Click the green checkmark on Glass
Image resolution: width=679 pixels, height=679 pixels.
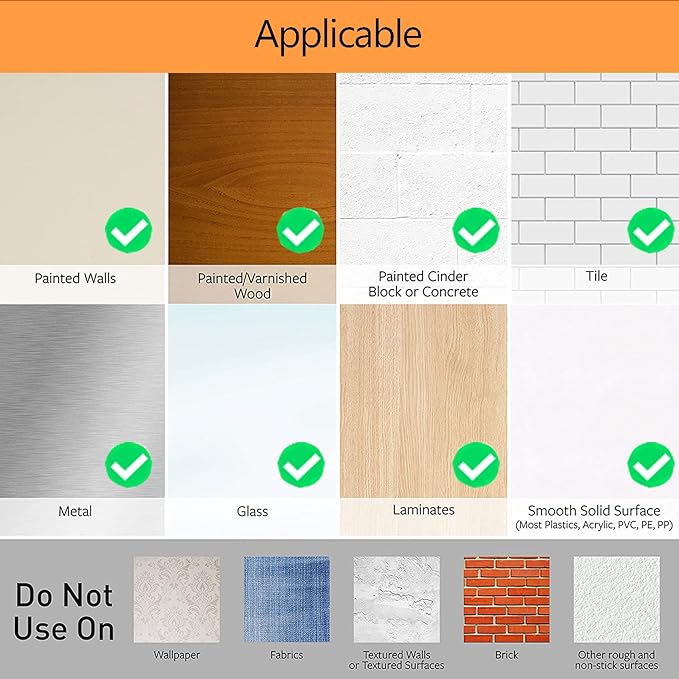pos(301,465)
